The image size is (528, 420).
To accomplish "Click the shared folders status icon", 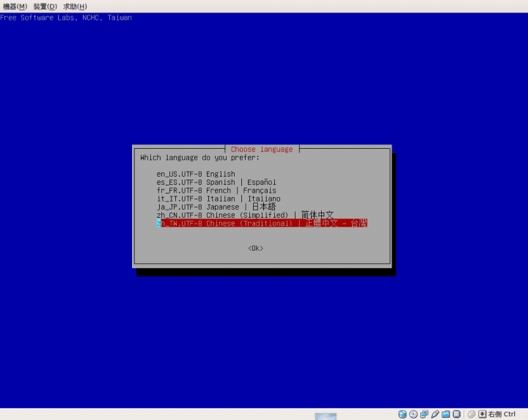I will [x=446, y=414].
